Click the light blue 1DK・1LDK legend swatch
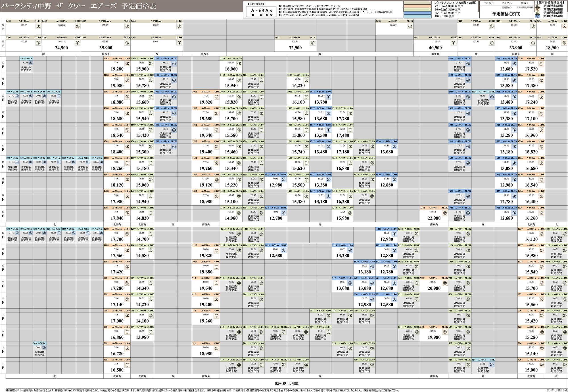 point(418,16)
